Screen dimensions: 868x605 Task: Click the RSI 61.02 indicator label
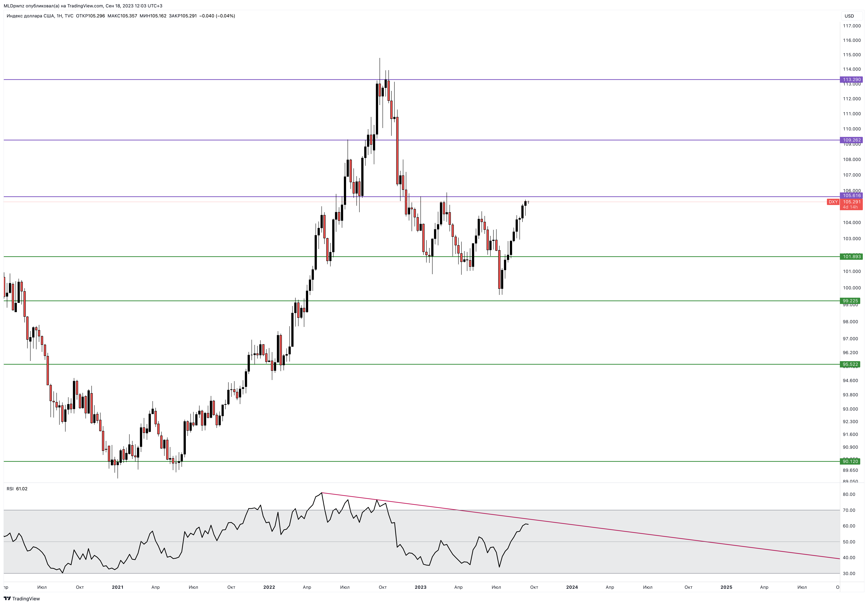(17, 489)
